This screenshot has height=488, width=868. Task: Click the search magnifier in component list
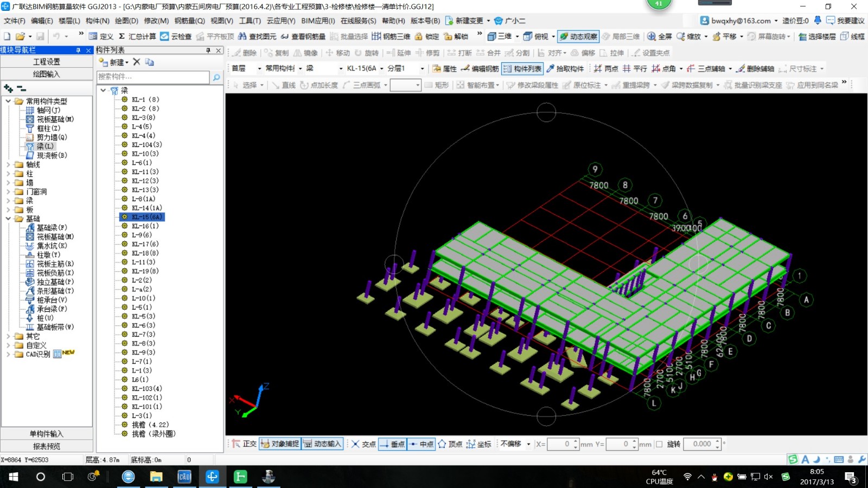point(216,77)
